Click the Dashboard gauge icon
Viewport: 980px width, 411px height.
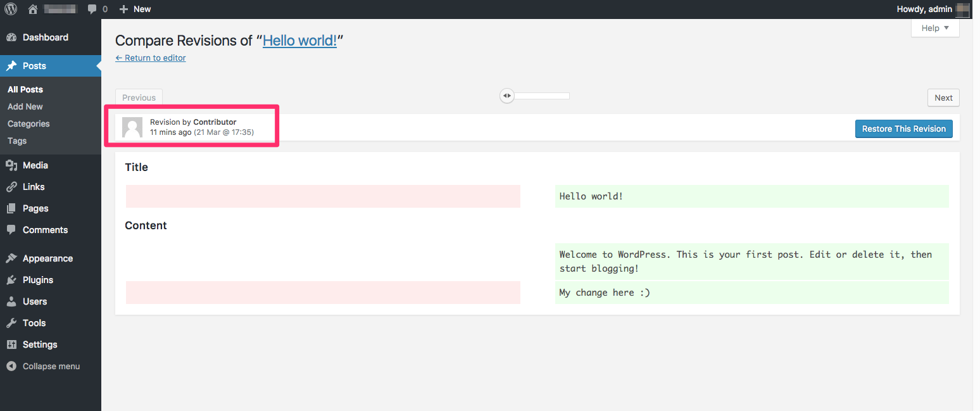(x=11, y=37)
